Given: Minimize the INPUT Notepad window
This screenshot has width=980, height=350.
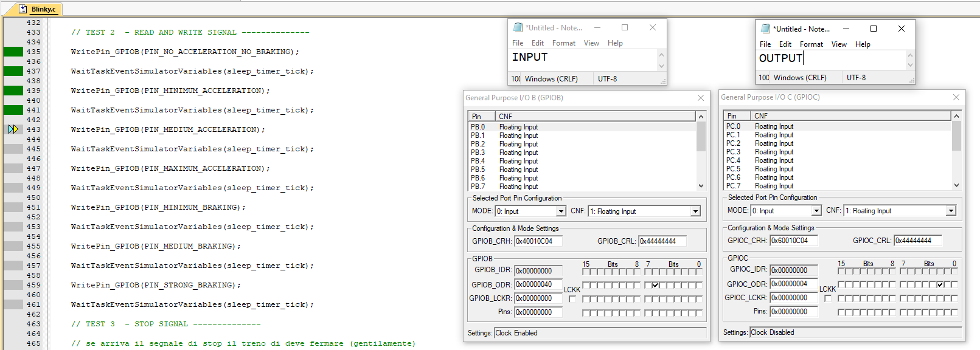Looking at the screenshot, I should click(x=597, y=27).
